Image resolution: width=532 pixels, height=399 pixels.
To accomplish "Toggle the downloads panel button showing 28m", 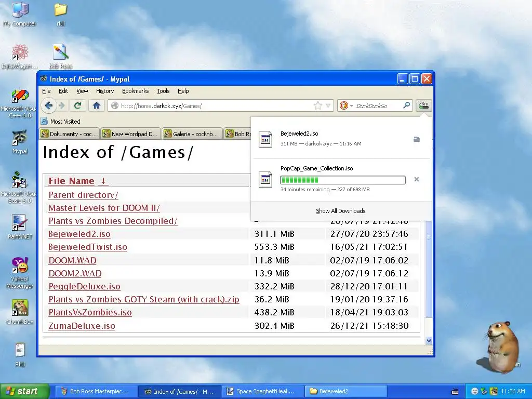I will pos(423,105).
